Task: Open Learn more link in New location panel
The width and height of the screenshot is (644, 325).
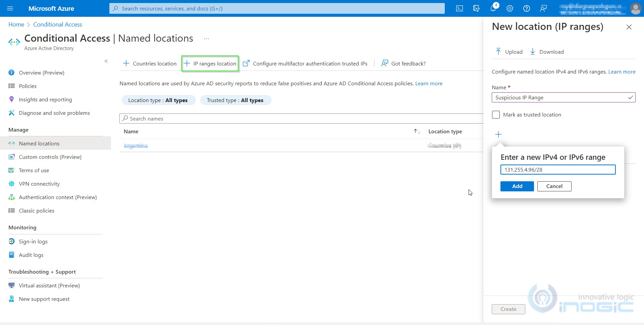Action: point(622,72)
